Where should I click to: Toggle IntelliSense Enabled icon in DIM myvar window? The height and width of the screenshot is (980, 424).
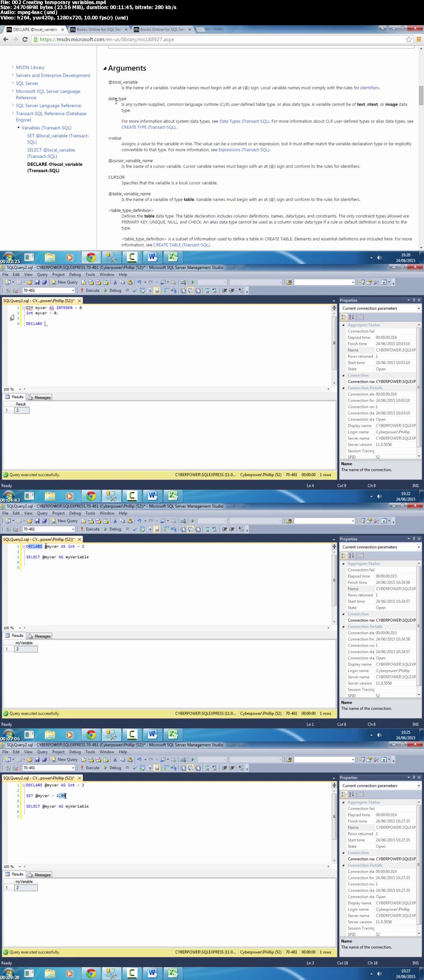[157, 290]
